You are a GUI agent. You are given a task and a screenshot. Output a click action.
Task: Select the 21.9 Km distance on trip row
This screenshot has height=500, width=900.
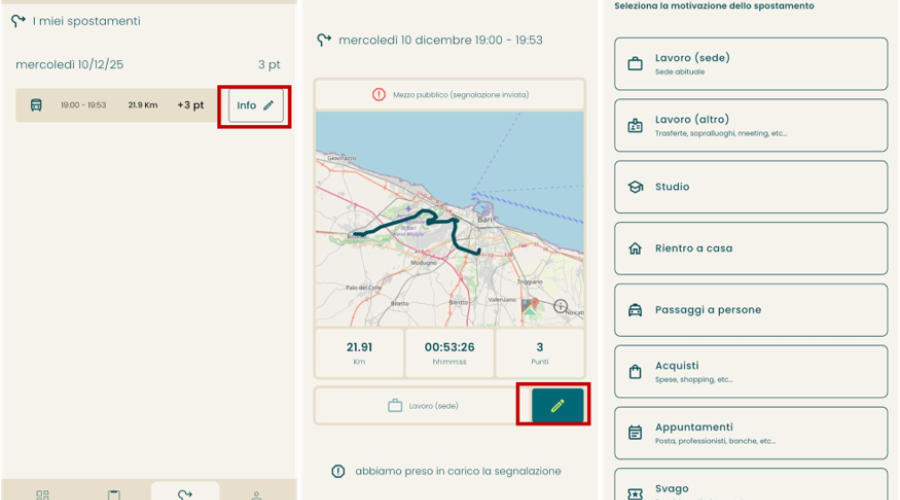coord(142,105)
